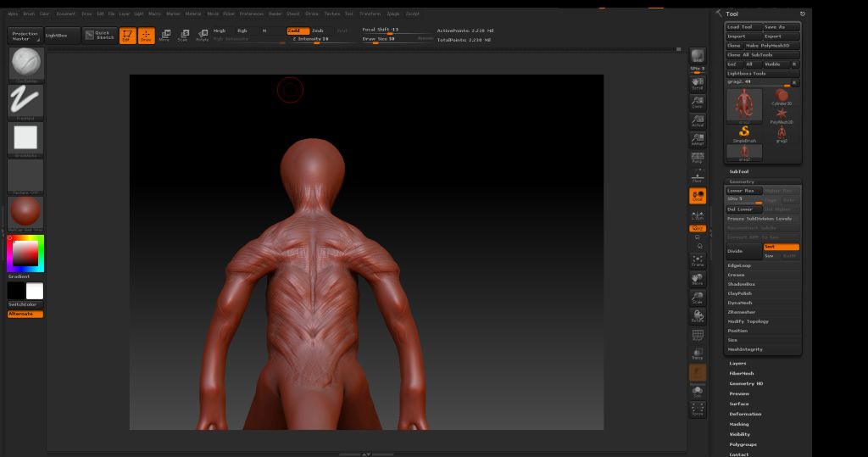Click the Solo icon in right shelf
The width and height of the screenshot is (868, 457).
pos(698,392)
